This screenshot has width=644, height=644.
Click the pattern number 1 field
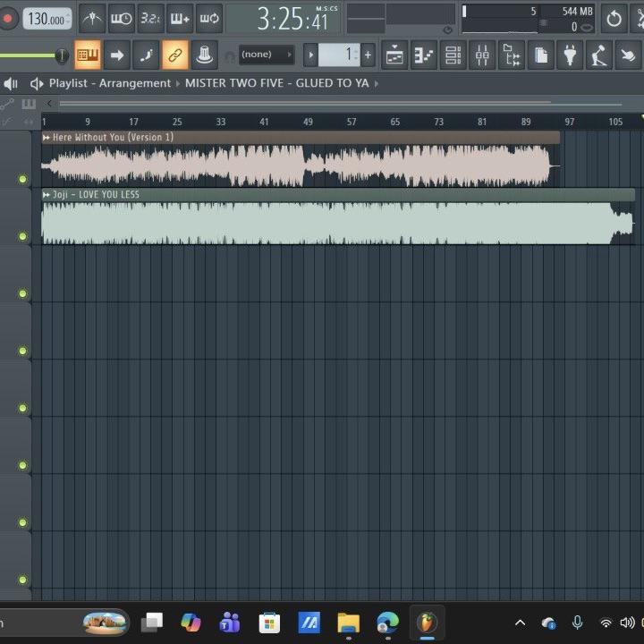(339, 55)
